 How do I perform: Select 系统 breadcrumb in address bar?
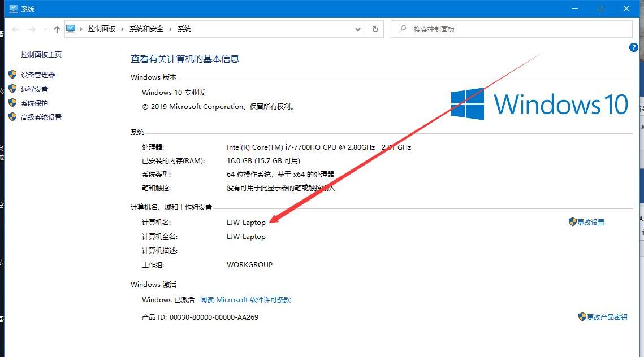184,29
